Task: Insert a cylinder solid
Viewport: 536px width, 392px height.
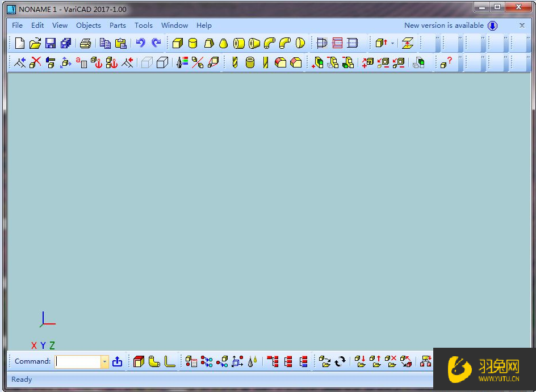Action: (x=193, y=43)
